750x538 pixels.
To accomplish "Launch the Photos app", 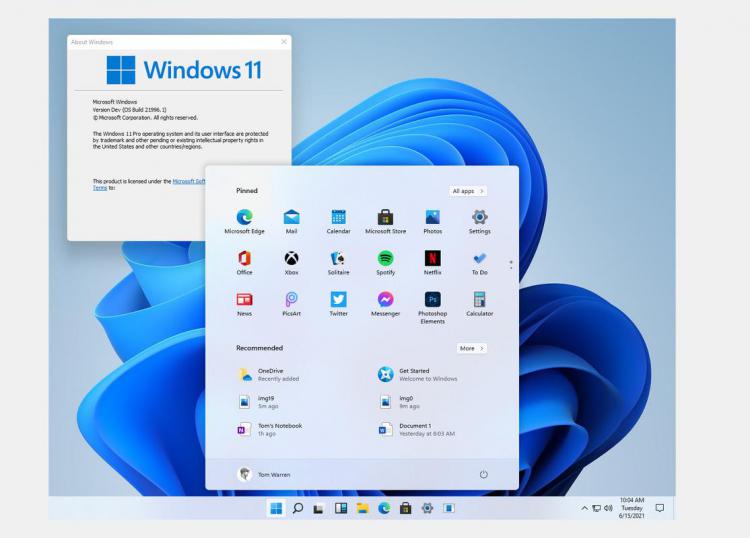I will click(432, 221).
